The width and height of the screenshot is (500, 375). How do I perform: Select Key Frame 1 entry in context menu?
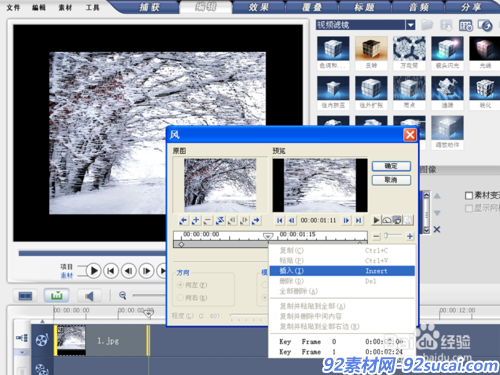coord(342,352)
